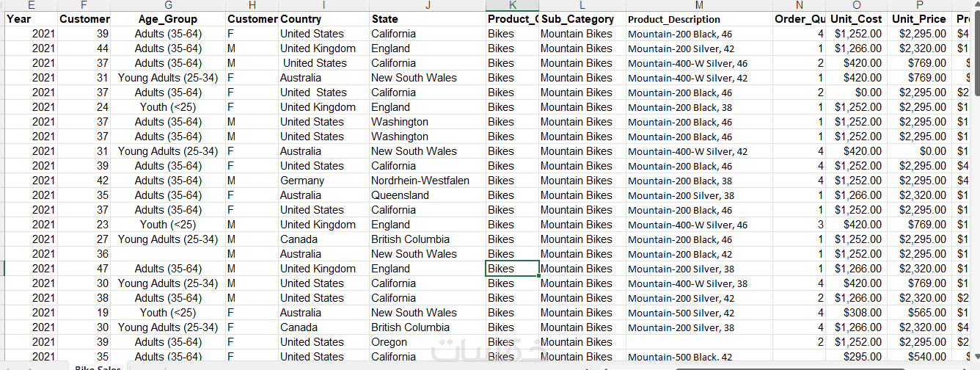Select the Oregon state cell

[x=390, y=342]
